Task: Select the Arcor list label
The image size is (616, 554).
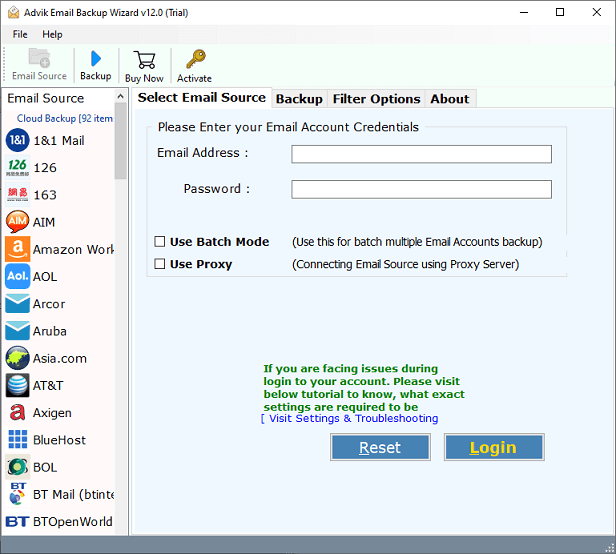Action: click(49, 304)
